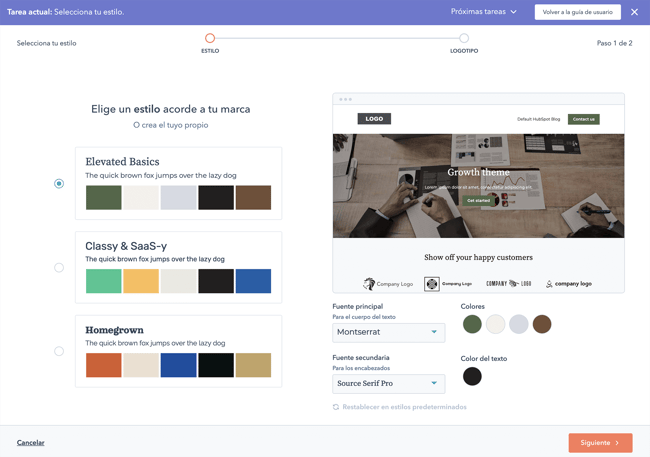
Task: Click the Get started button in the preview
Action: [478, 200]
